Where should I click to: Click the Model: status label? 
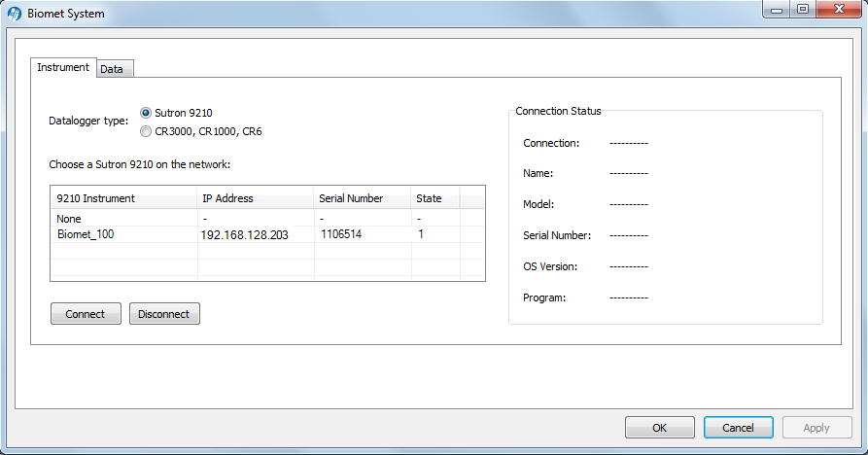(538, 204)
